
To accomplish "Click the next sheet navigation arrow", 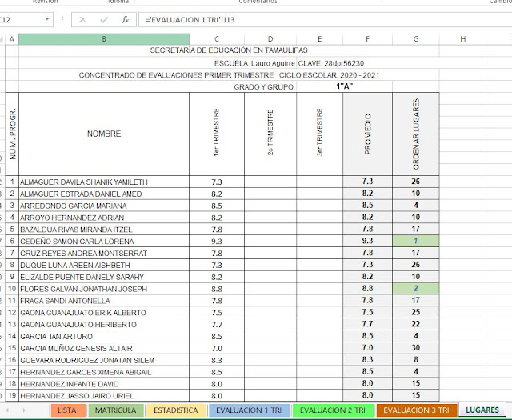I will click(x=24, y=410).
